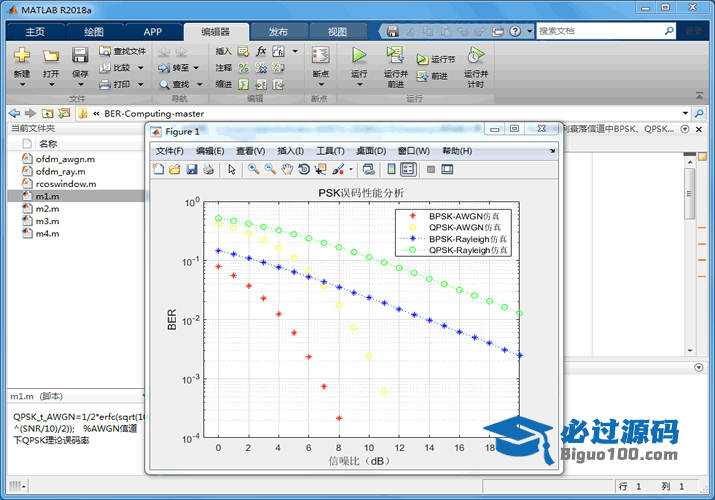
Task: Select m2.m in the current folder list
Action: coord(47,209)
